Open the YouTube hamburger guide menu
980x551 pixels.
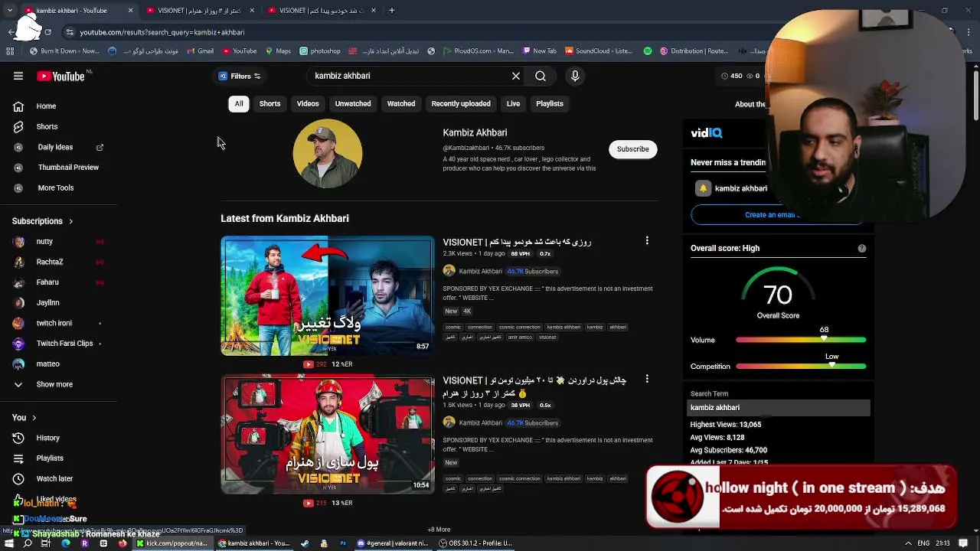[x=18, y=76]
